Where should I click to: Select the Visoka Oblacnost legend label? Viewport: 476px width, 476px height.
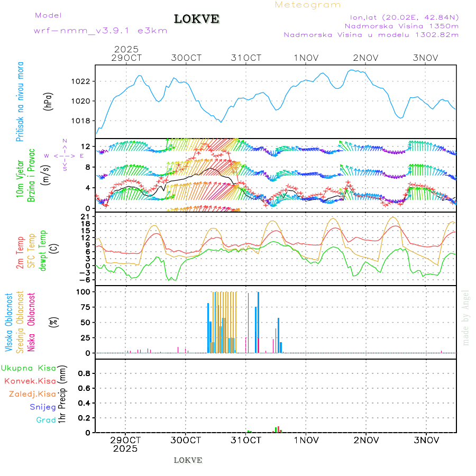pyautogui.click(x=10, y=322)
